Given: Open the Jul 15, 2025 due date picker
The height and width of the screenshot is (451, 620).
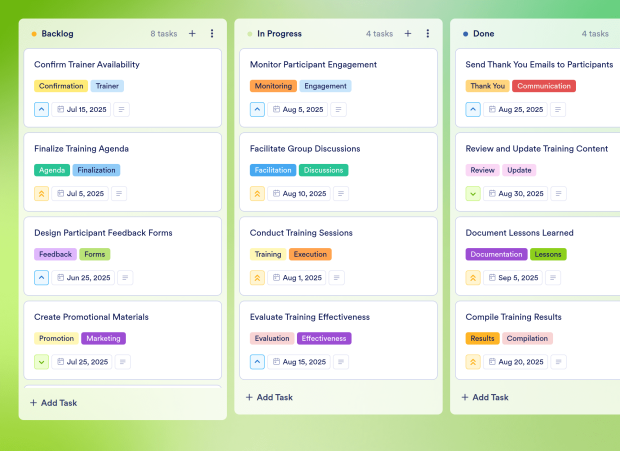Looking at the screenshot, I should 82,109.
